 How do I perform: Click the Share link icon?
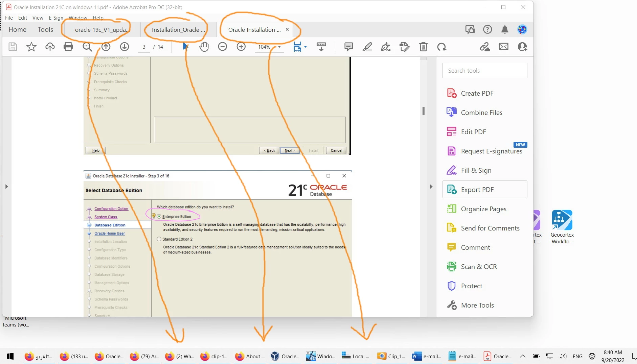point(485,47)
